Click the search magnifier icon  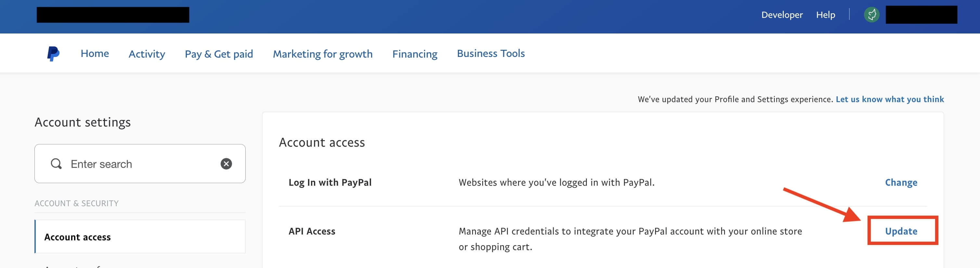(x=56, y=164)
